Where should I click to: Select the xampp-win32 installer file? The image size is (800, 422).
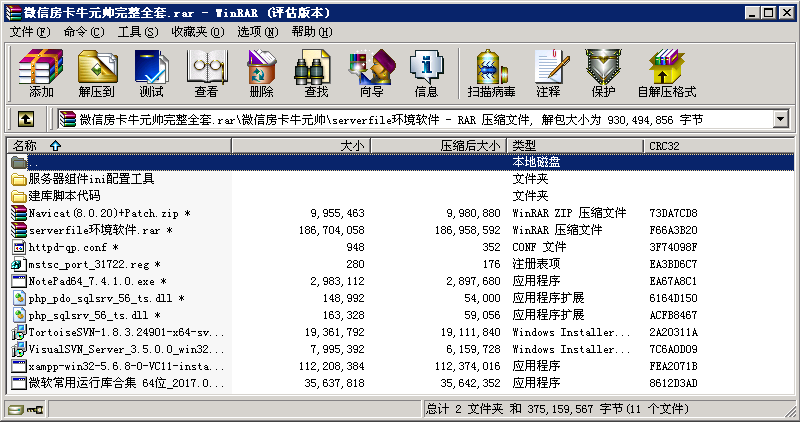coord(110,366)
